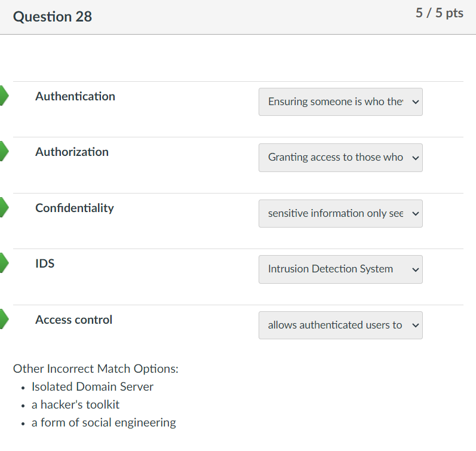Screen dimensions: 476x451
Task: Click the Question 28 heading
Action: click(x=52, y=16)
